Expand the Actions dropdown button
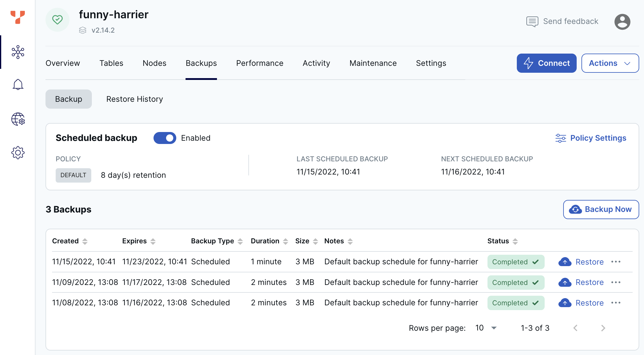644x355 pixels. 610,63
